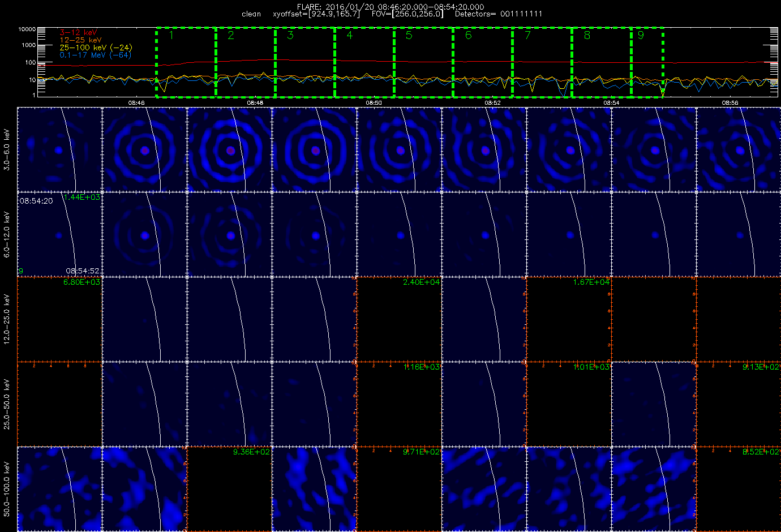The image size is (781, 532).
Task: Click the 08:54 time axis label
Action: click(x=611, y=103)
